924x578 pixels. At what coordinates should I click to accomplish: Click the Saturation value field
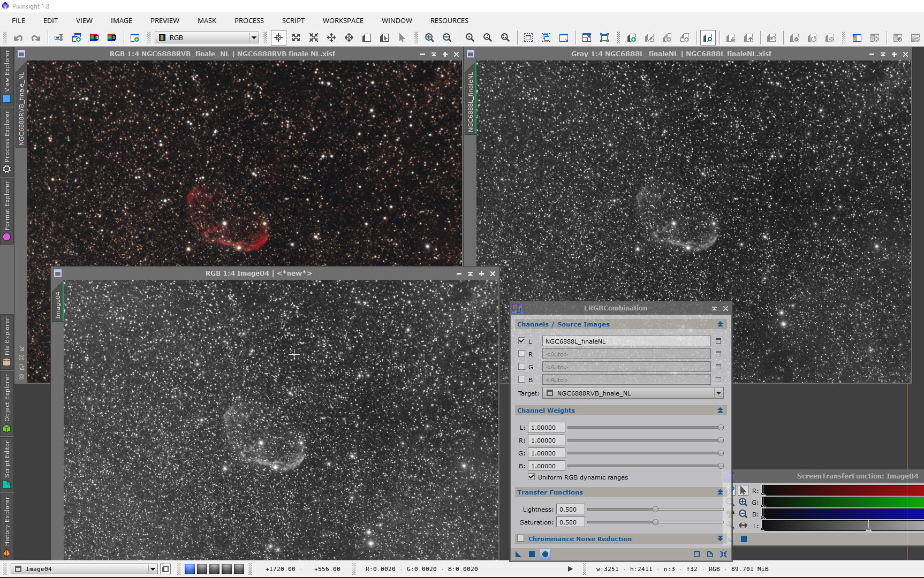click(x=570, y=522)
